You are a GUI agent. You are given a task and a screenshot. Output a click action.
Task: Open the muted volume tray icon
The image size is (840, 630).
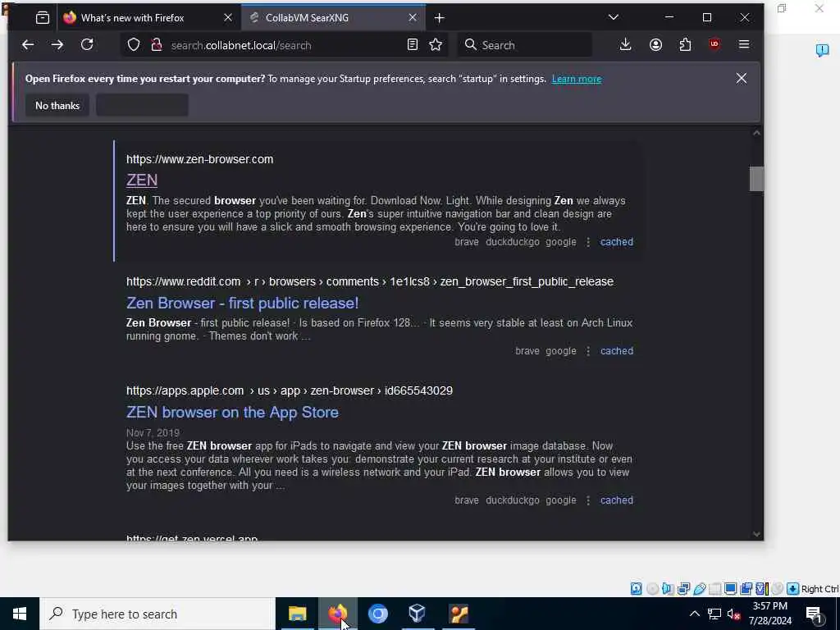click(x=734, y=614)
